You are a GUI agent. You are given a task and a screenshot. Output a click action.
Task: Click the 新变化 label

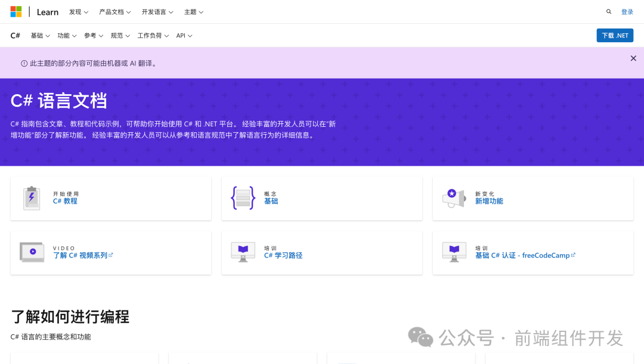tap(485, 194)
